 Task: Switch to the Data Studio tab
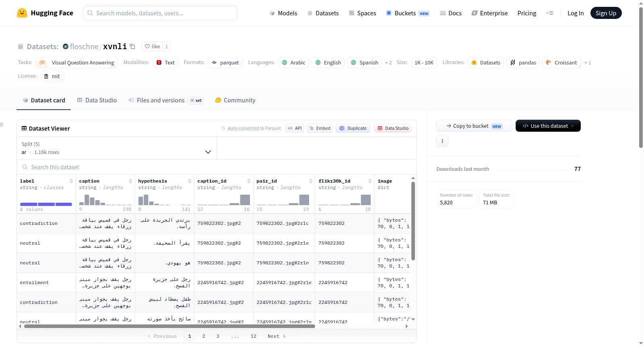(97, 100)
